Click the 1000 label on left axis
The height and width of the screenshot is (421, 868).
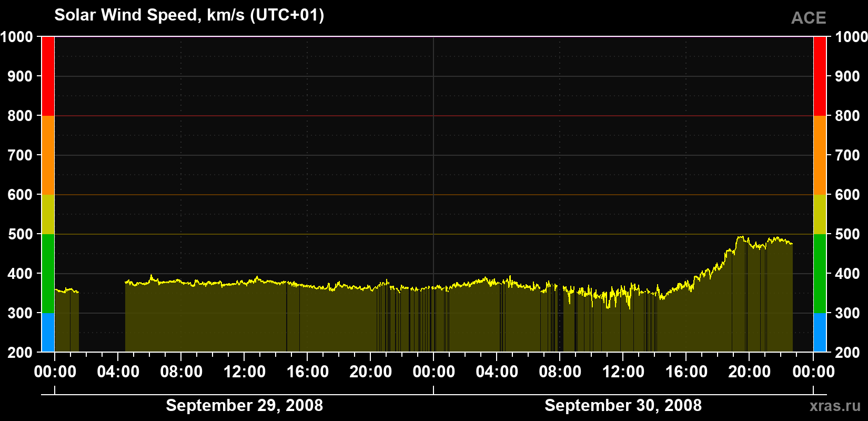click(16, 37)
